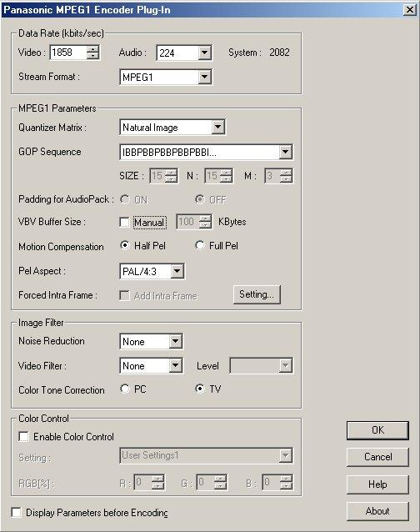Expand the Stream Format dropdown
The width and height of the screenshot is (420, 532).
204,77
